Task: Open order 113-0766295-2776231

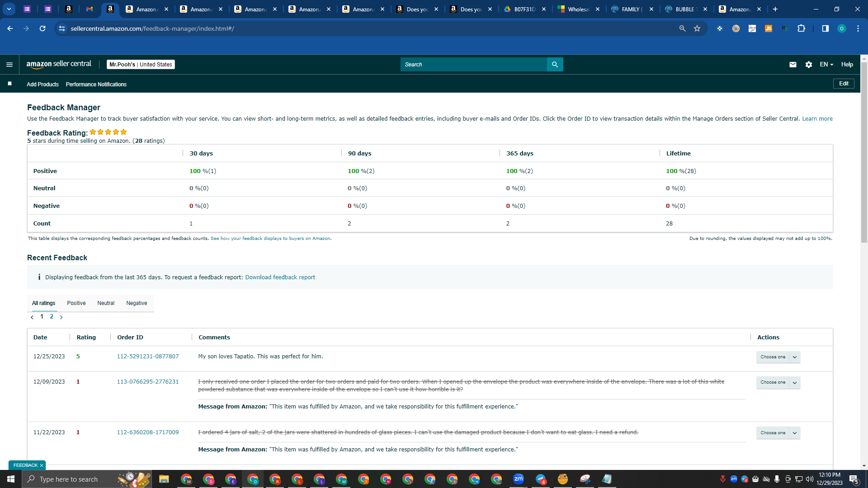Action: tap(148, 382)
